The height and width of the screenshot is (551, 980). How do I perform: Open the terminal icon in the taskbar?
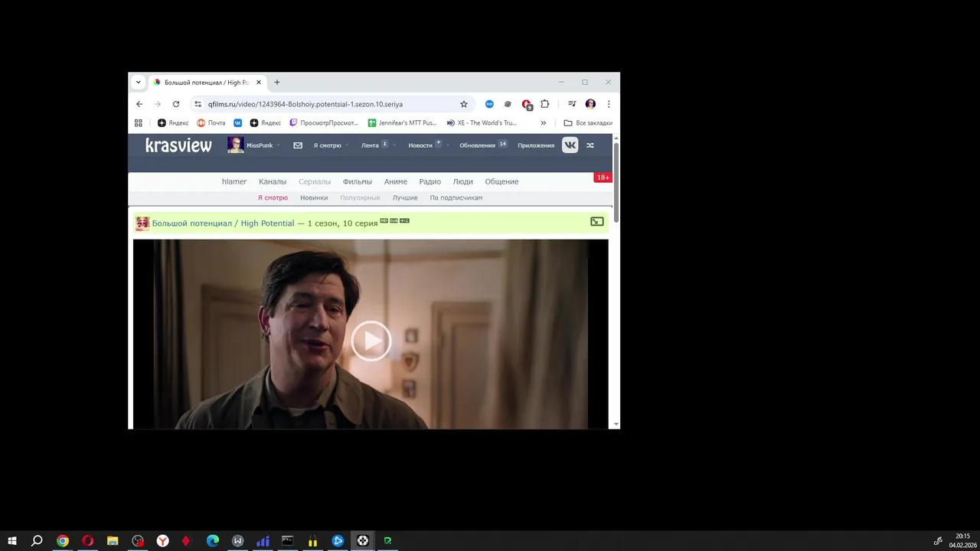click(287, 540)
